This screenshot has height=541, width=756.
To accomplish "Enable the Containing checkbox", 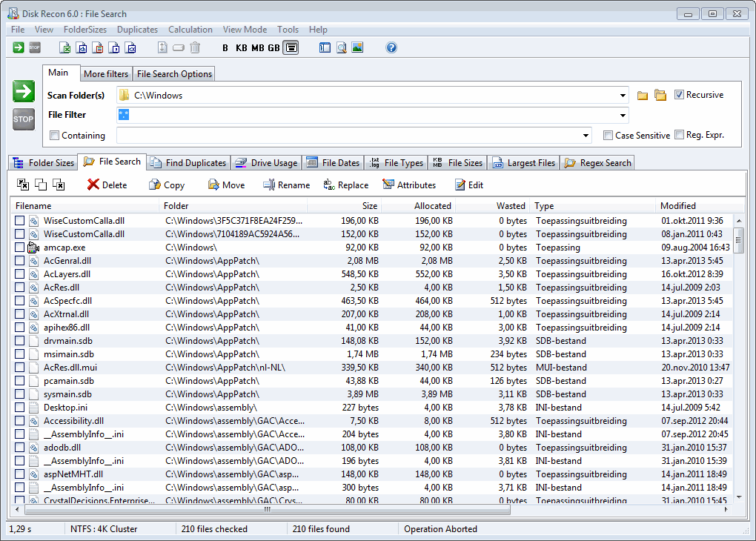I will [55, 135].
